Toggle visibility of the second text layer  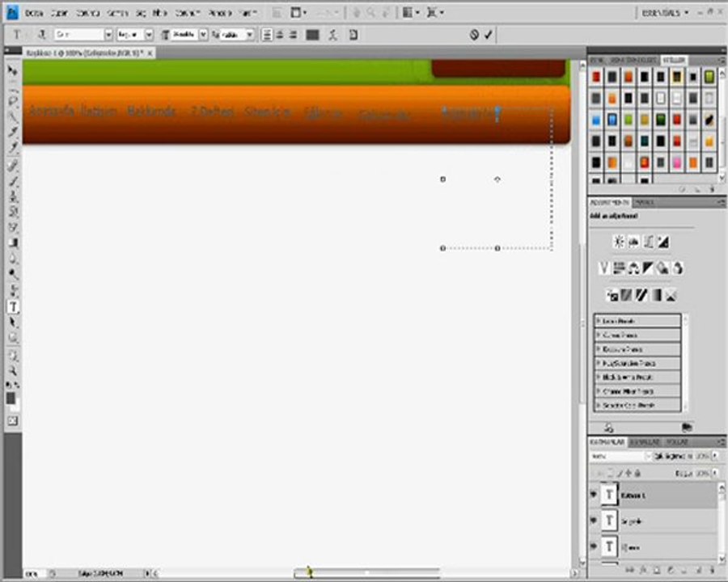[x=594, y=521]
